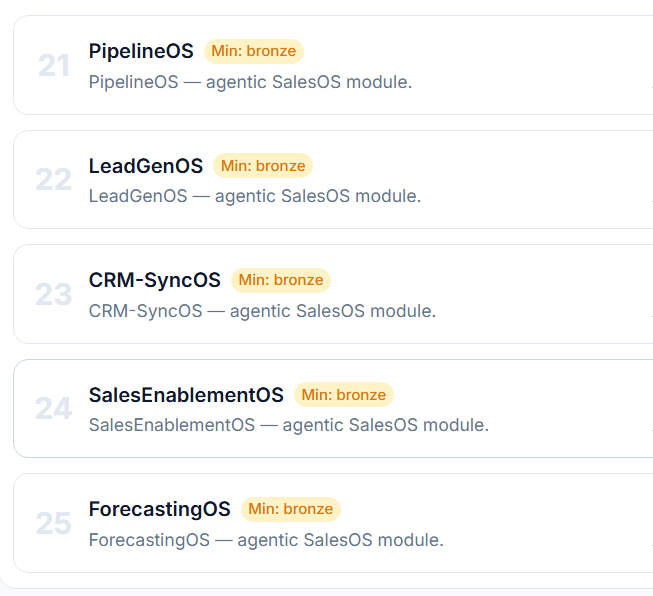653x596 pixels.
Task: Open the PipelineOS module title
Action: pyautogui.click(x=141, y=51)
